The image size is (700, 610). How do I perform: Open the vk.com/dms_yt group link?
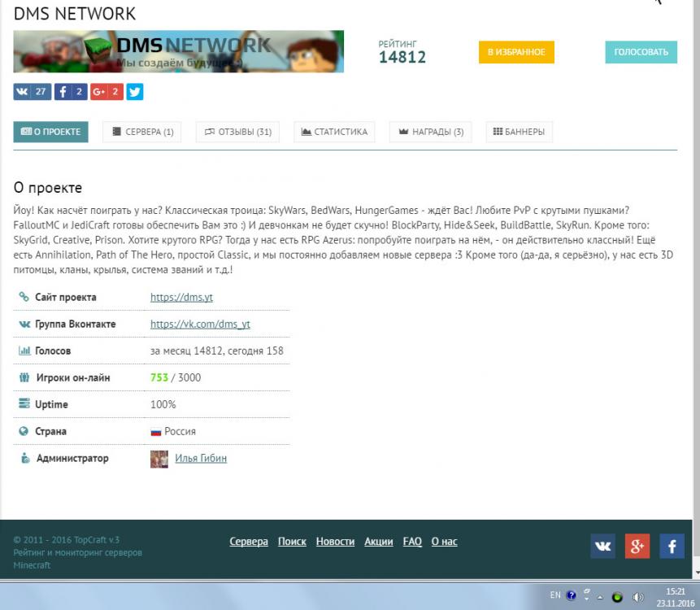click(200, 324)
